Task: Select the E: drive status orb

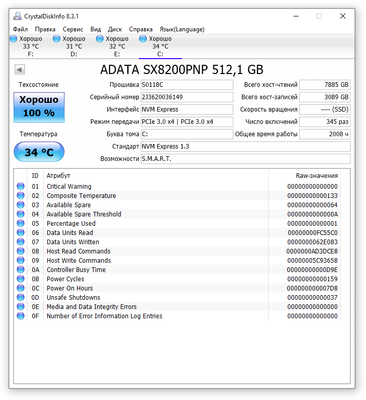Action: point(100,39)
